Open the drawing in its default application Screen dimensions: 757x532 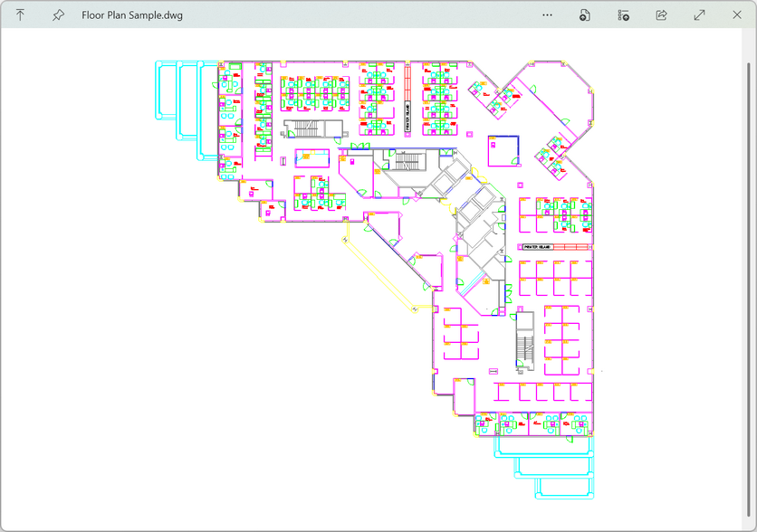pos(584,14)
